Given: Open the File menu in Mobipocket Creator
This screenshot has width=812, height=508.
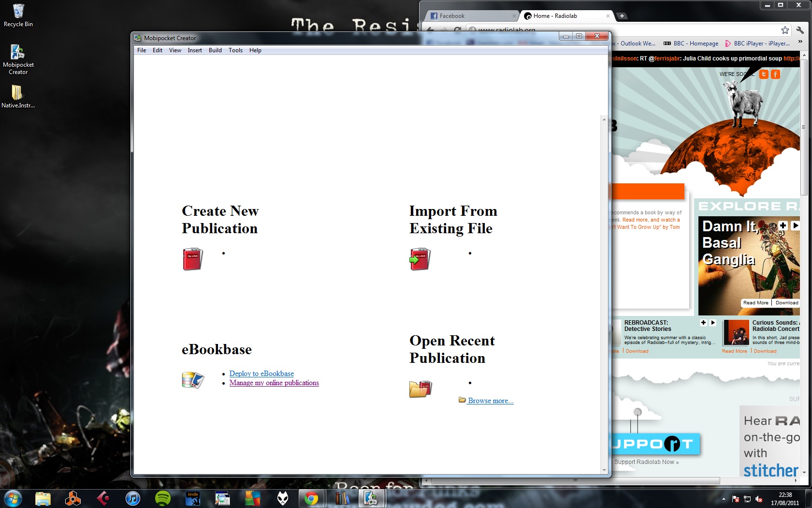Looking at the screenshot, I should pos(142,50).
